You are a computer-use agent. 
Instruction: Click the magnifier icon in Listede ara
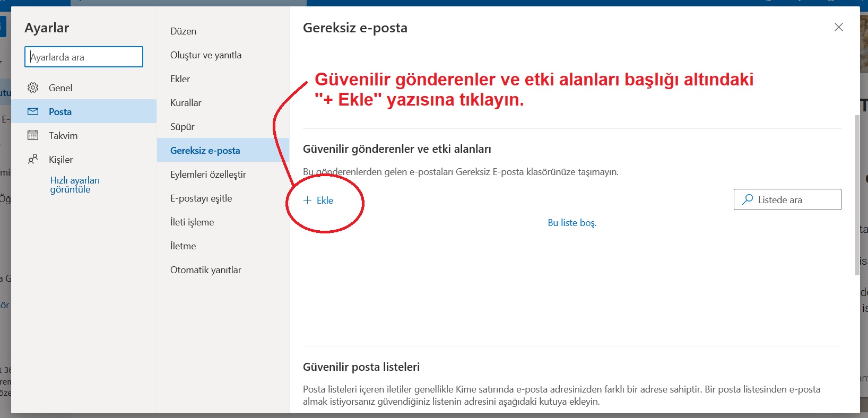(x=748, y=199)
